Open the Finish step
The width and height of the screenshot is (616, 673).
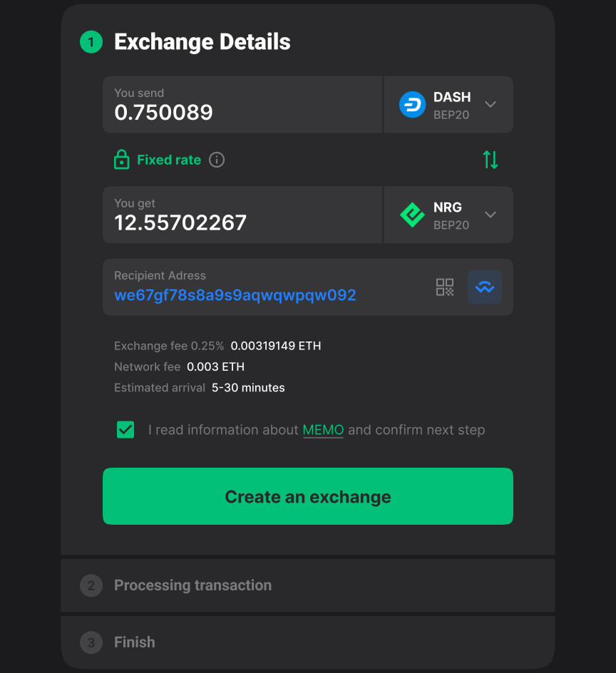[x=308, y=642]
